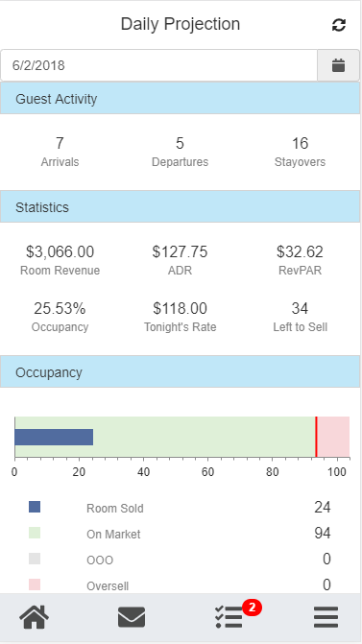
Task: Collapse the Guest Activity section header
Action: tap(180, 99)
